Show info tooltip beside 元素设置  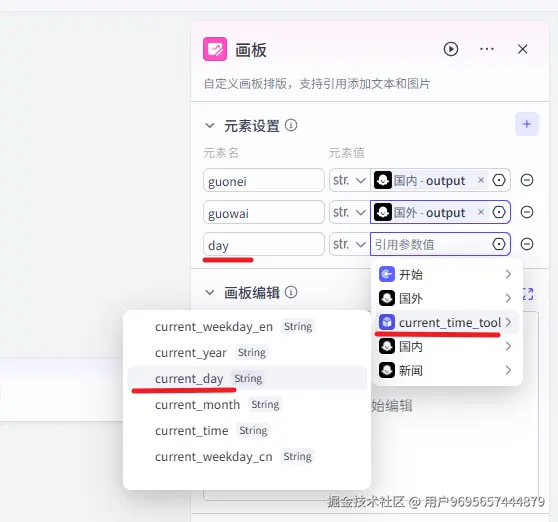point(291,125)
